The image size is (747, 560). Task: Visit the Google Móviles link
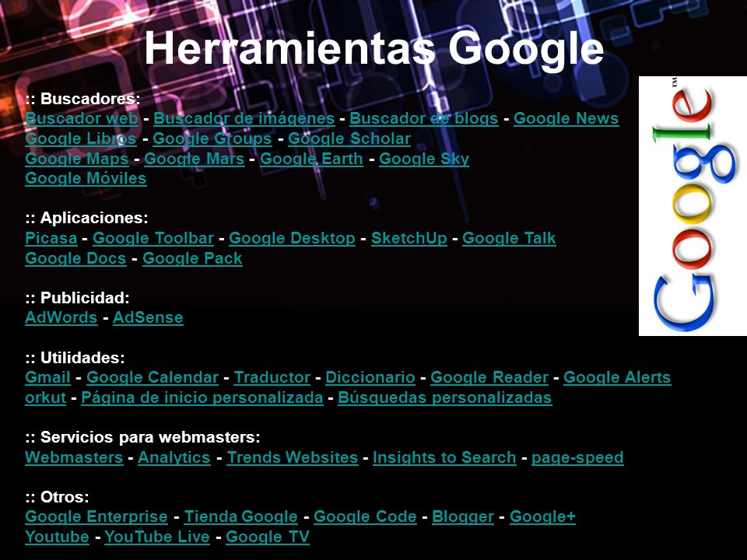(86, 178)
